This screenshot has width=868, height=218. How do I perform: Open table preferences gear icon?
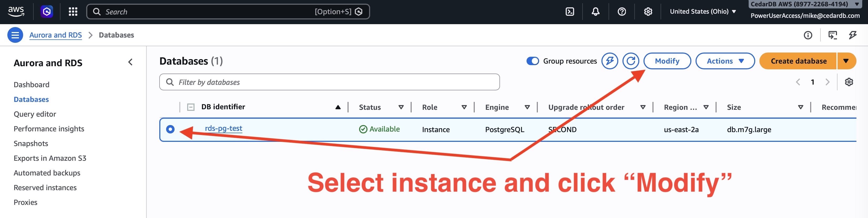849,82
